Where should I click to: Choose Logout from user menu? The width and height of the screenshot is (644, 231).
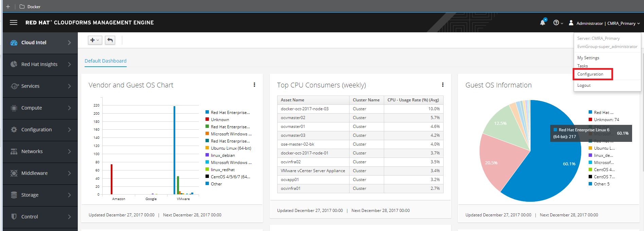584,85
